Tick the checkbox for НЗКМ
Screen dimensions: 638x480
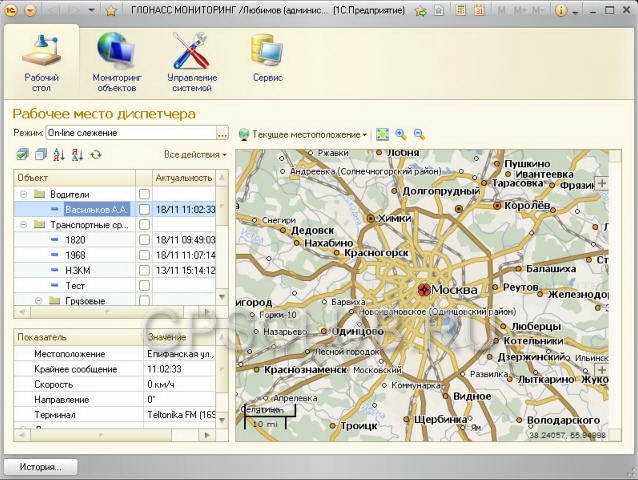point(144,271)
